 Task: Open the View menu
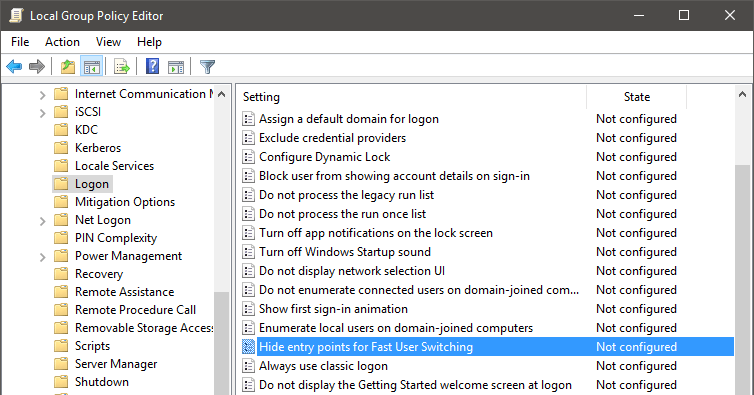tap(108, 42)
